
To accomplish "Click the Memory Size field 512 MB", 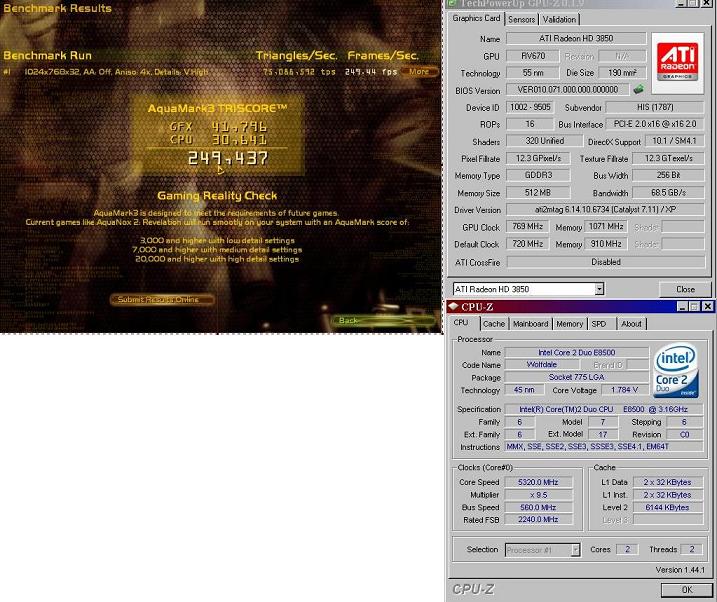I will pyautogui.click(x=538, y=192).
